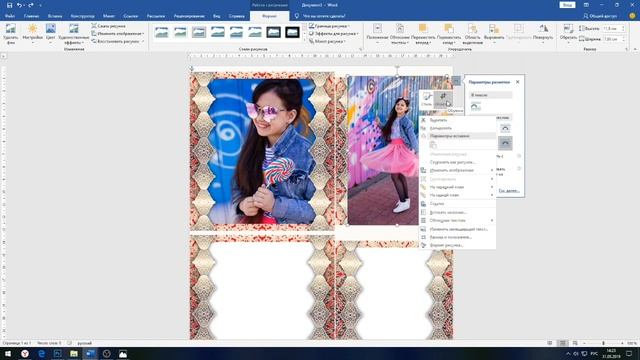Screen dimensions: 640x360
Task: Open the Color (Цвет) picture adjustment
Action: 51,34
